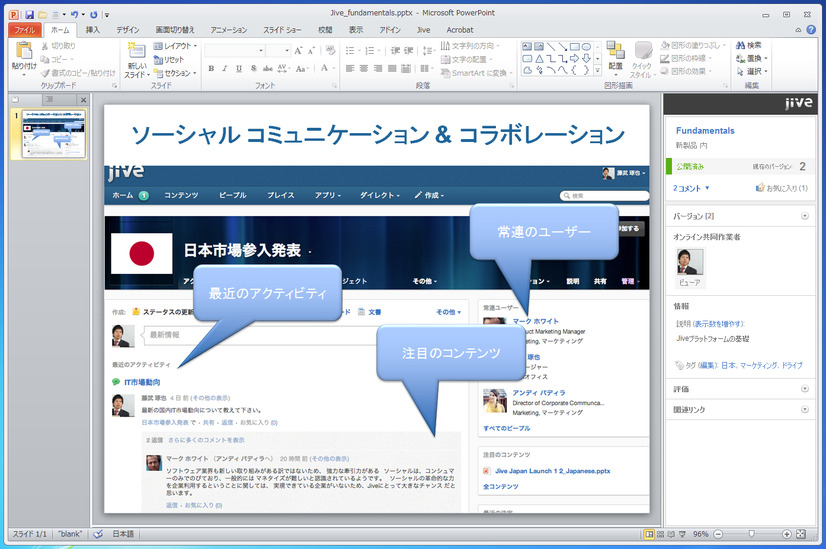Click the 表示数を増やす link

coord(719,323)
